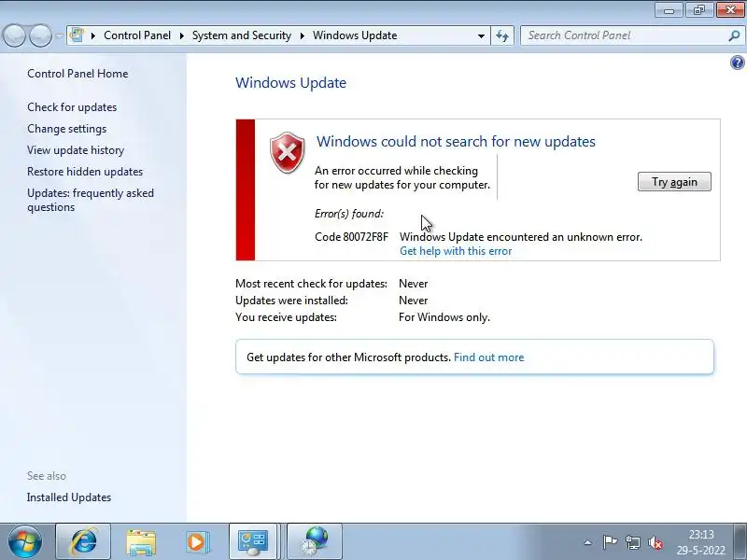Open Get help with this error link
The image size is (747, 560).
pyautogui.click(x=456, y=251)
